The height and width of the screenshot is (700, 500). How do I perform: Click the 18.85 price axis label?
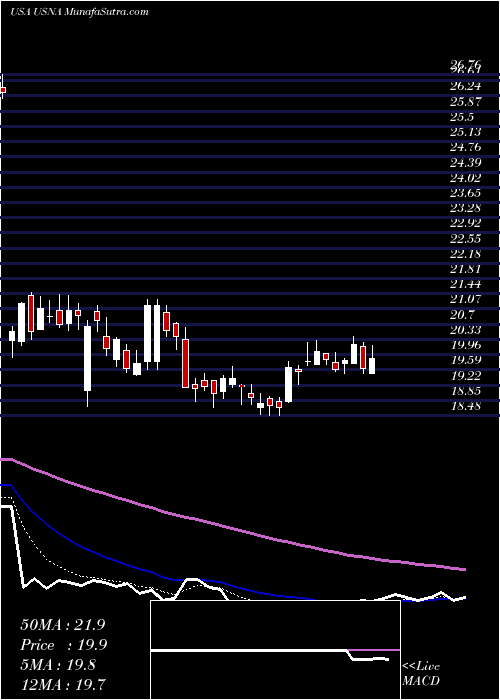coord(465,392)
